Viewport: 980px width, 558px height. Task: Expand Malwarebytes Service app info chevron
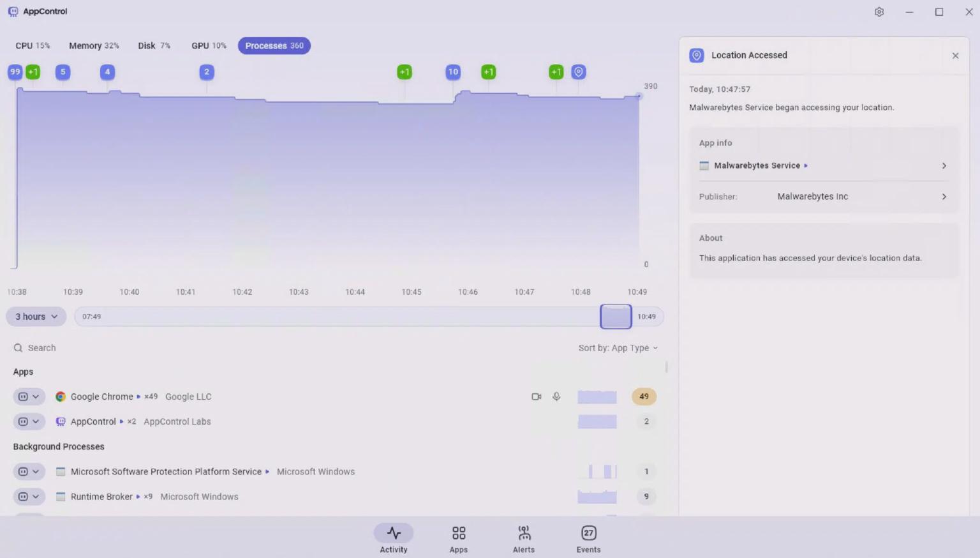click(944, 166)
